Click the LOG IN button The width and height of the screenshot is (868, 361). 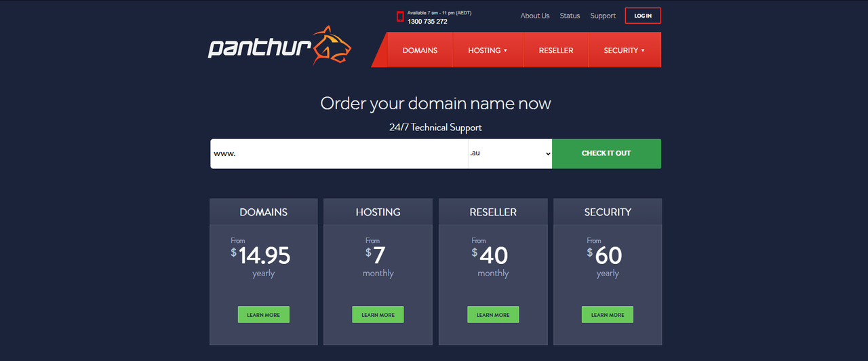(x=643, y=16)
